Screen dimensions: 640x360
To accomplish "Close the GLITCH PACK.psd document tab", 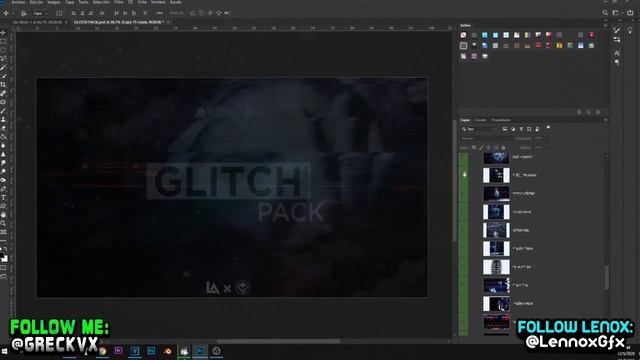I will [168, 22].
